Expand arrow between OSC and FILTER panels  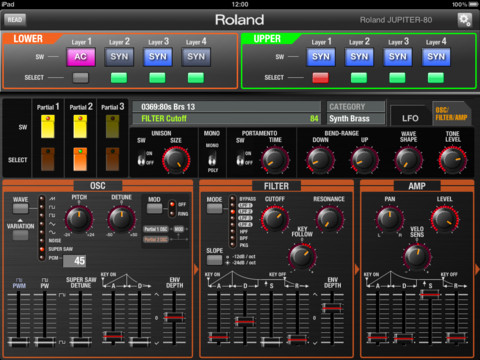(196, 269)
